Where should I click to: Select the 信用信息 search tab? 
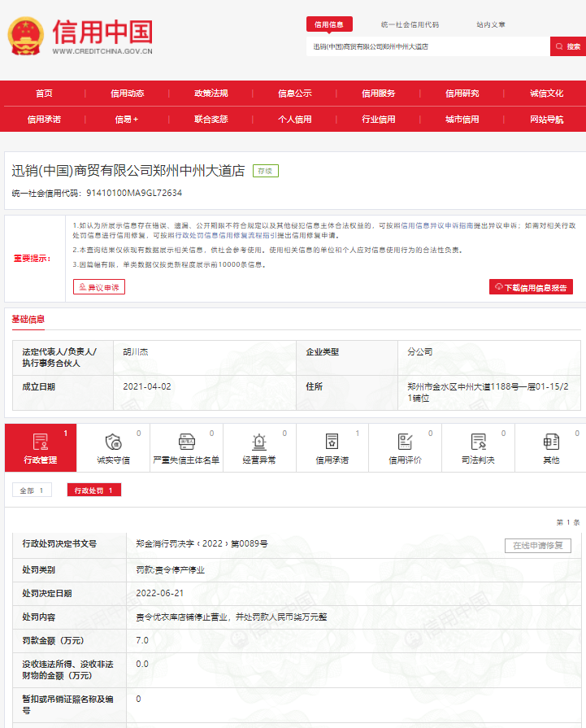329,24
